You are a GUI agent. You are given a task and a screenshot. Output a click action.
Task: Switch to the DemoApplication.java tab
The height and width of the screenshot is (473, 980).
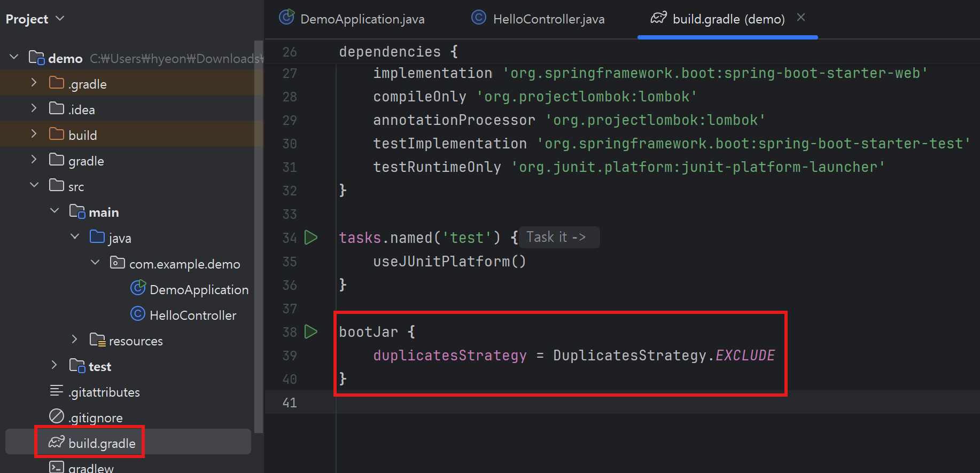point(353,19)
